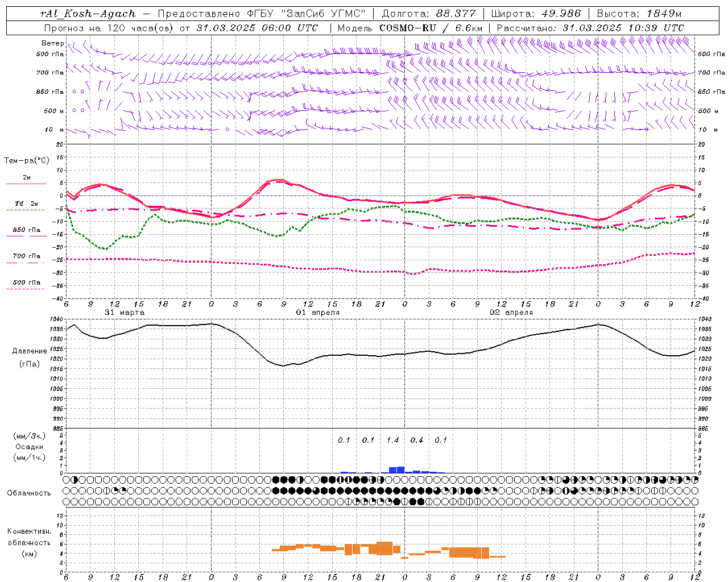
Task: Click the (мм/3ч.) precipitation unit label
Action: click(30, 436)
